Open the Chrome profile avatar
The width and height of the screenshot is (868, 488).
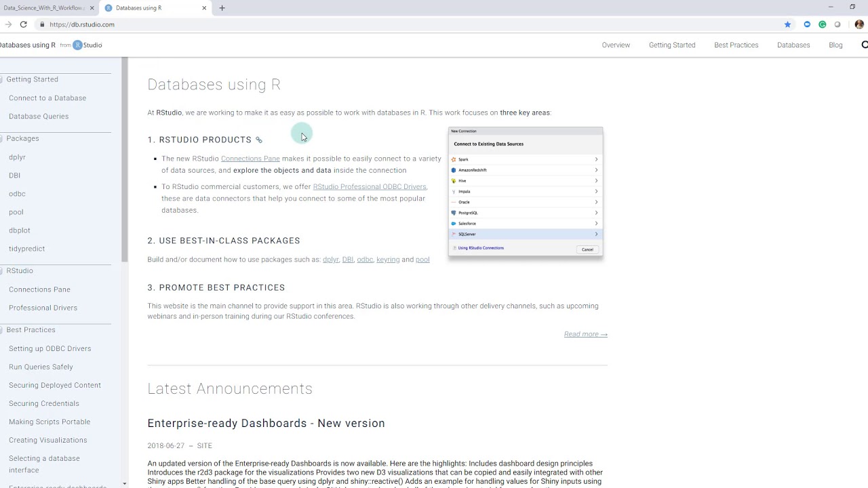click(x=859, y=24)
